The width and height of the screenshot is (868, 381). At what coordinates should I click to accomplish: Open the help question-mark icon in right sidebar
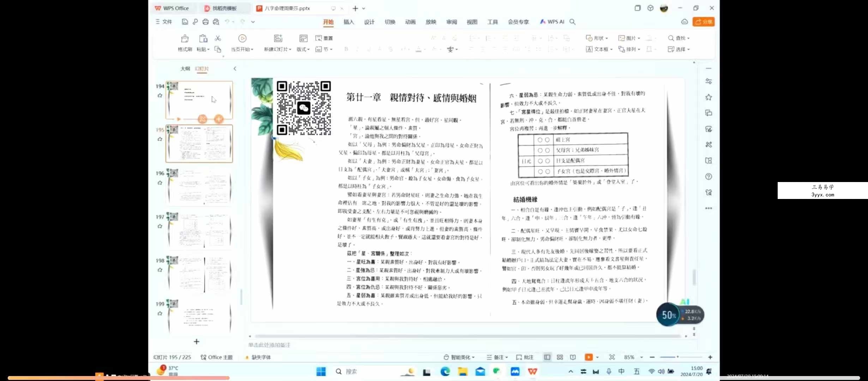click(709, 176)
